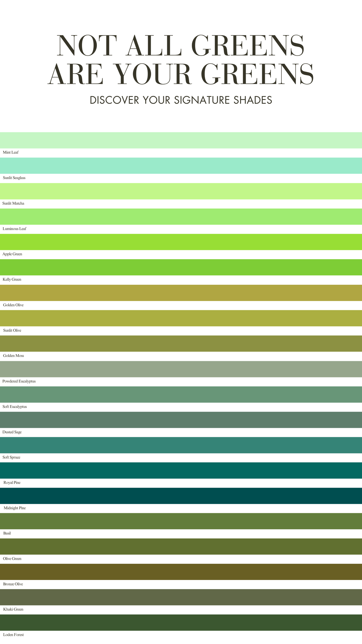Select the Olive Green color band
362x644 pixels.
pyautogui.click(x=181, y=546)
